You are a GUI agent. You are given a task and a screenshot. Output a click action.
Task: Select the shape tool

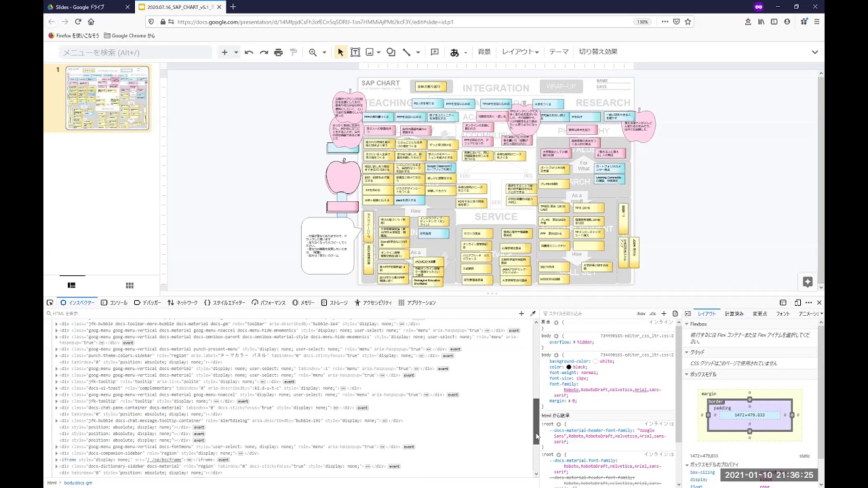[x=391, y=52]
